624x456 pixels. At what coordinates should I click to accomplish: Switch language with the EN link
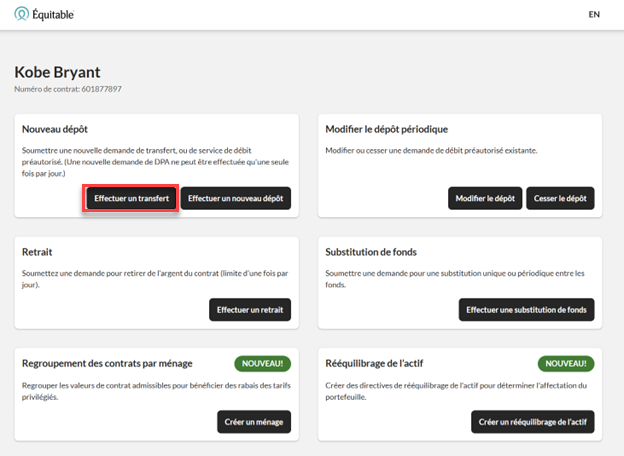pyautogui.click(x=594, y=15)
